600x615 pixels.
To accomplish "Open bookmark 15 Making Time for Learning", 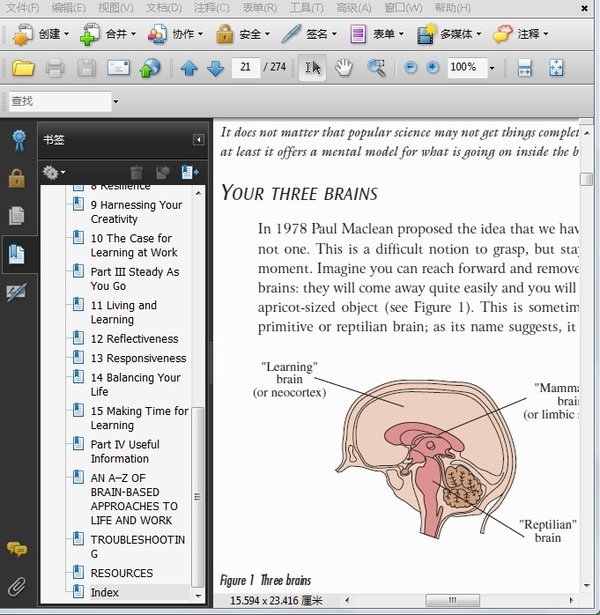I will point(140,418).
